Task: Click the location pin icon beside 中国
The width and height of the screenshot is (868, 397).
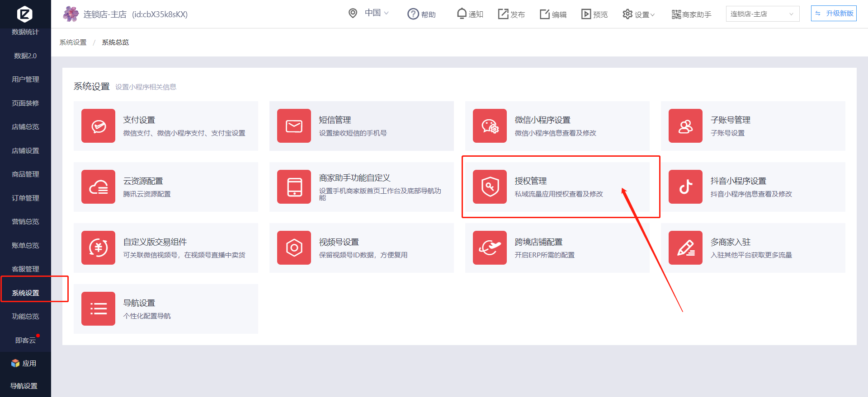Action: point(353,13)
